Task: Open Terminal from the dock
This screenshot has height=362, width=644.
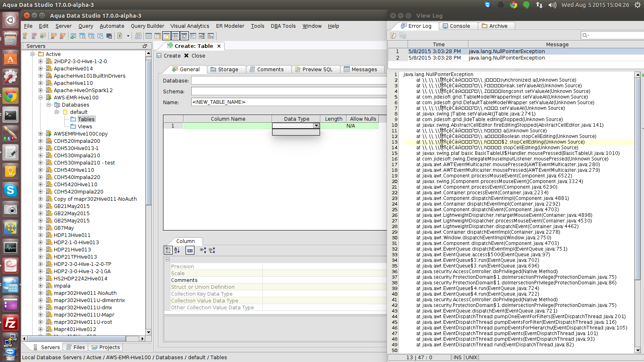Action: (10, 115)
